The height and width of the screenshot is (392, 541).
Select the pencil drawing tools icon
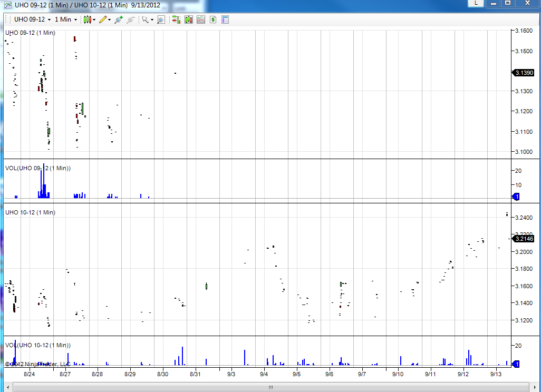(103, 19)
